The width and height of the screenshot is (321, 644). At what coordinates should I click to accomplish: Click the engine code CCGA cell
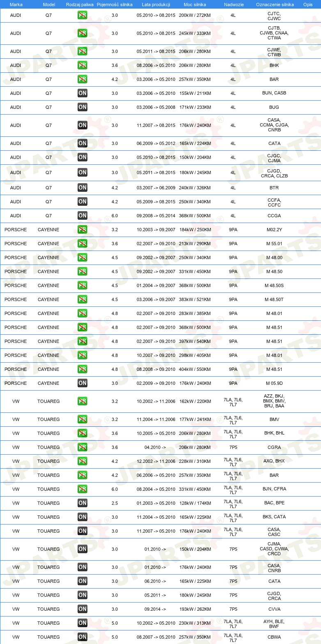click(x=274, y=216)
